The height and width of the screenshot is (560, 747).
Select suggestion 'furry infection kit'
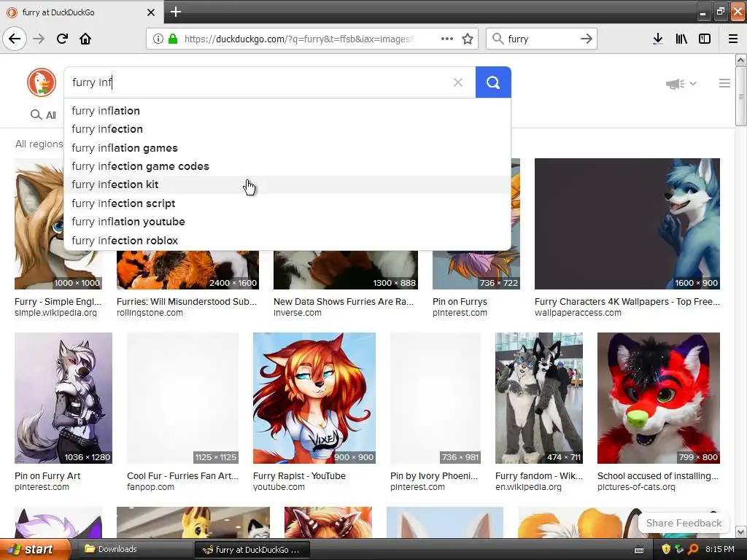[287, 184]
